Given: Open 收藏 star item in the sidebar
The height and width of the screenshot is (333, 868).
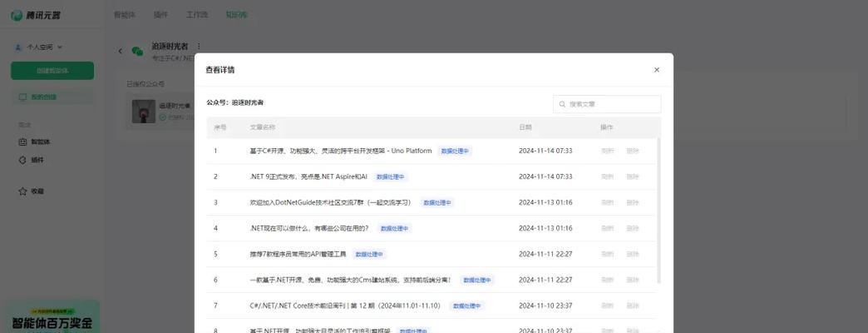Looking at the screenshot, I should tap(31, 191).
